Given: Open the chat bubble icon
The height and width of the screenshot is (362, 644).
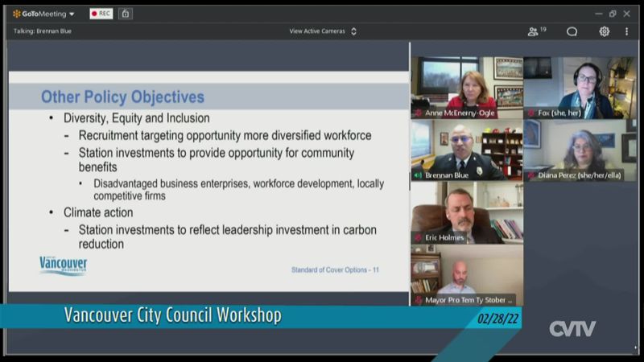Looking at the screenshot, I should pos(572,31).
